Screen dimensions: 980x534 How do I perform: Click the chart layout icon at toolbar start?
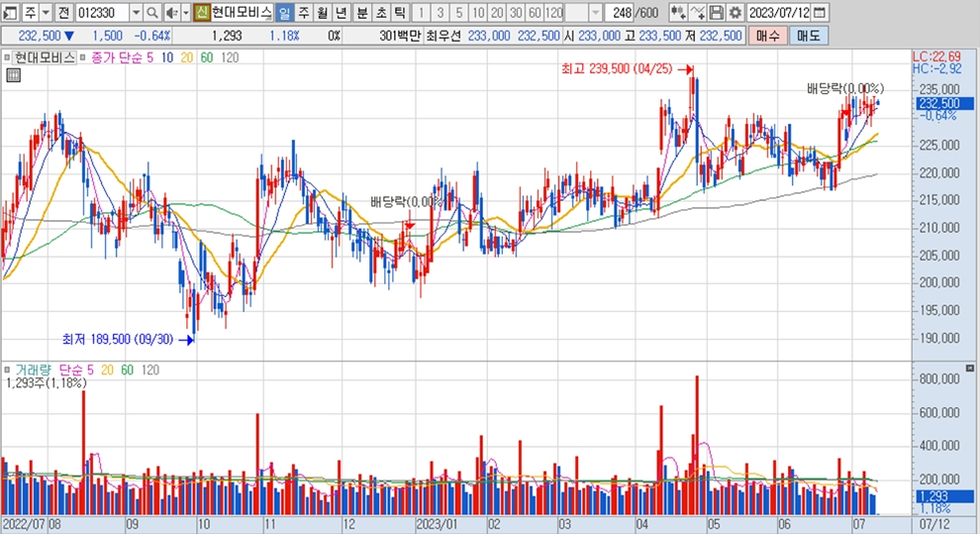11,12
